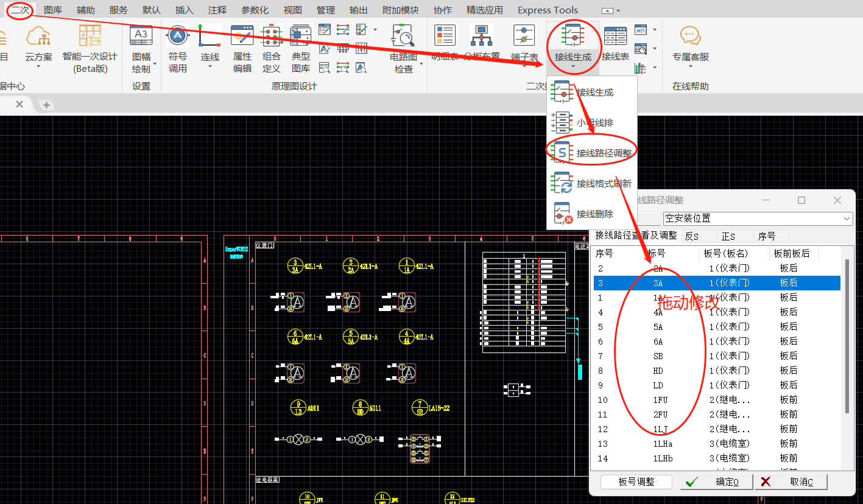Select 接线格式刷新 in the dropdown menu
The height and width of the screenshot is (504, 863).
pos(591,184)
